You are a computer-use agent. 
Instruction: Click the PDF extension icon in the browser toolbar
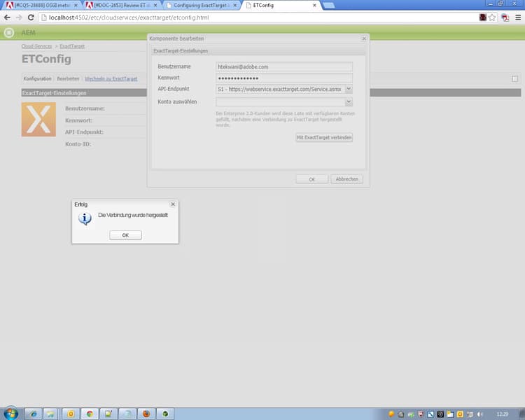505,17
